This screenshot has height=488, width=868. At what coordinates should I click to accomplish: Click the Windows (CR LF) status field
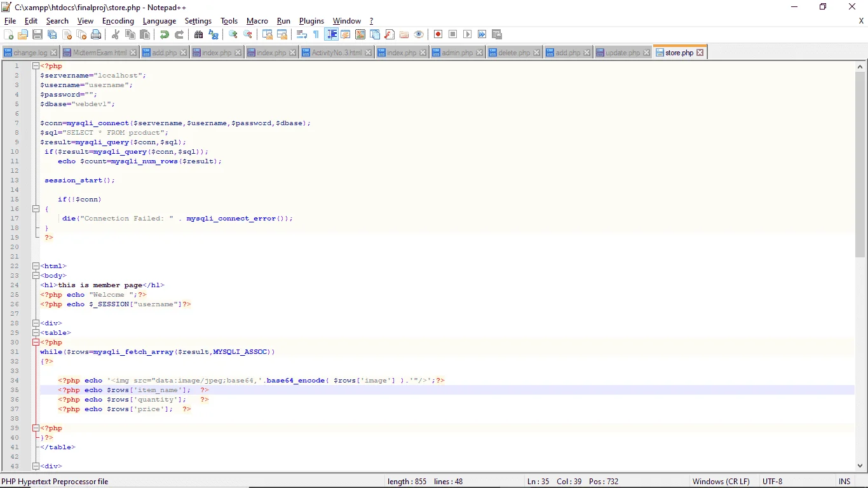(x=721, y=482)
